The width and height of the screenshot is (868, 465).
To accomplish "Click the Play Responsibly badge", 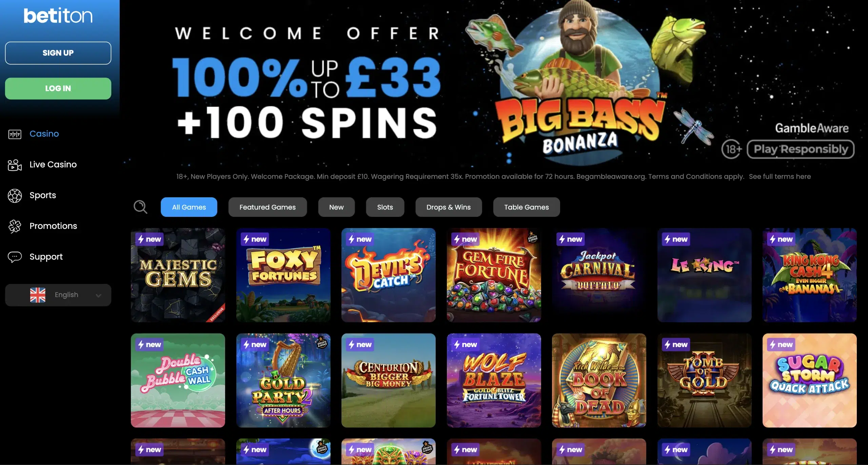I will tap(801, 149).
